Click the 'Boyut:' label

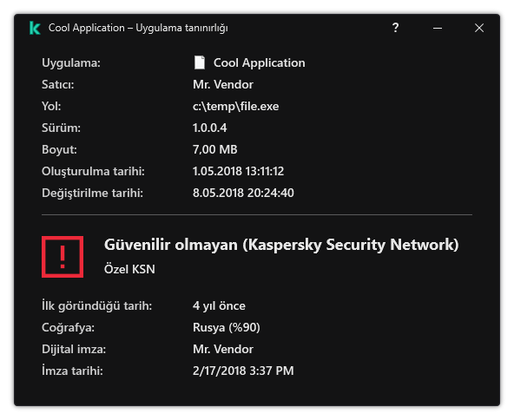(59, 149)
